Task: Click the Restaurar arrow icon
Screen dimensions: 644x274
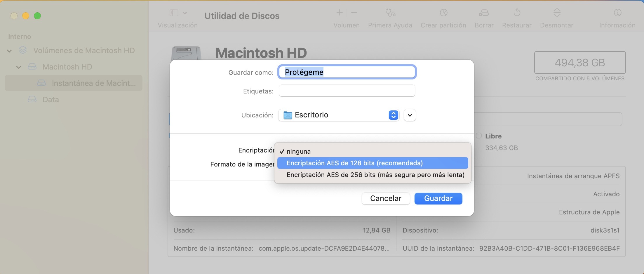Action: 517,13
